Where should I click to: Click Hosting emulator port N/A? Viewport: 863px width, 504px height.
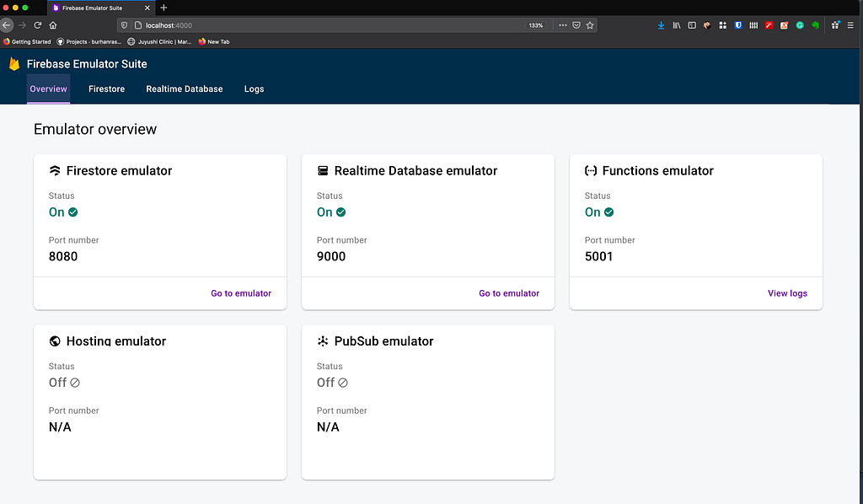(x=60, y=427)
